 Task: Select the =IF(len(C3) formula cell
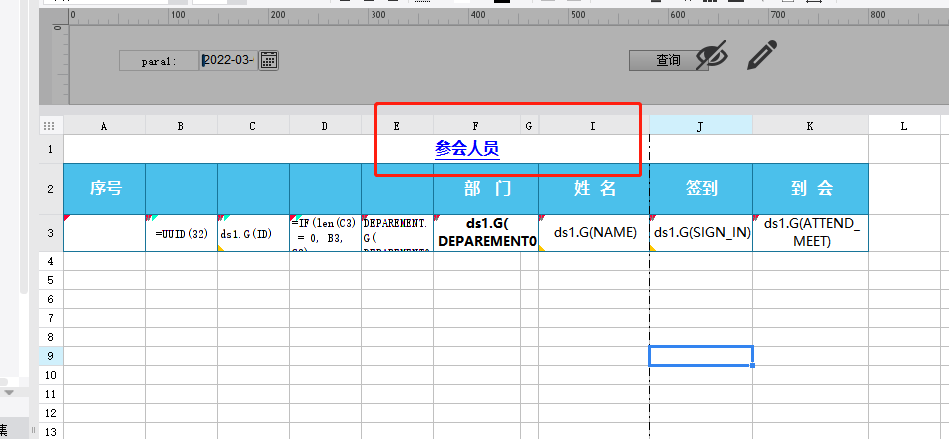[x=326, y=233]
